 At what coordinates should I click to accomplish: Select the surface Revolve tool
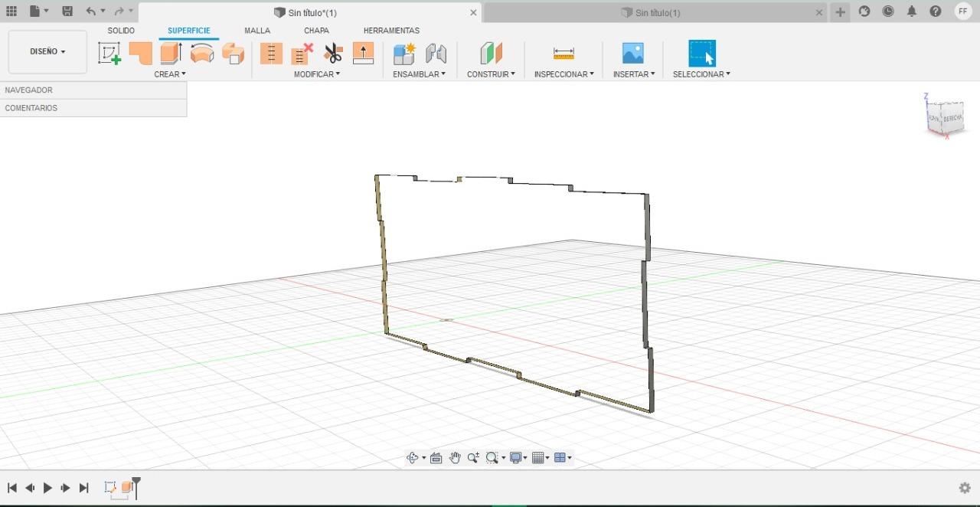202,53
